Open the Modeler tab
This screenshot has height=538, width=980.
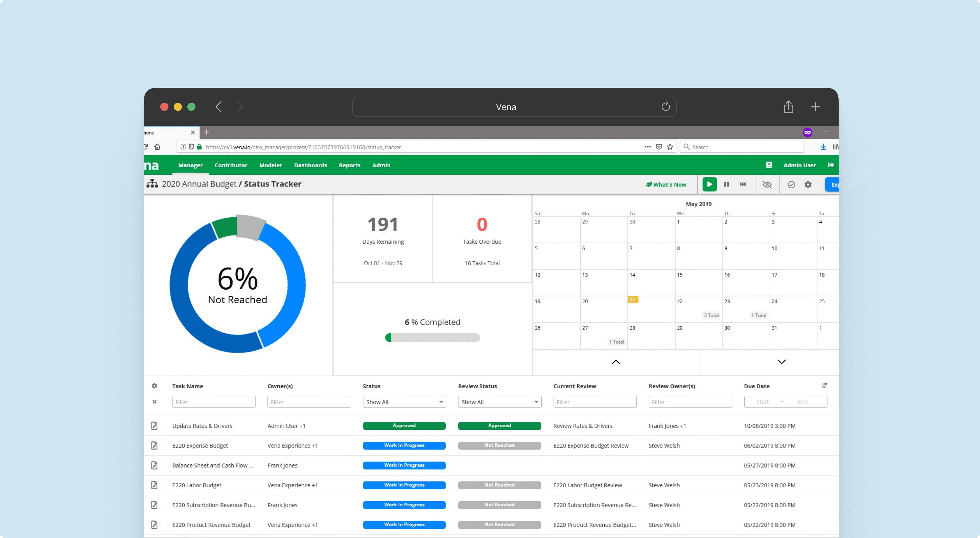click(x=271, y=165)
